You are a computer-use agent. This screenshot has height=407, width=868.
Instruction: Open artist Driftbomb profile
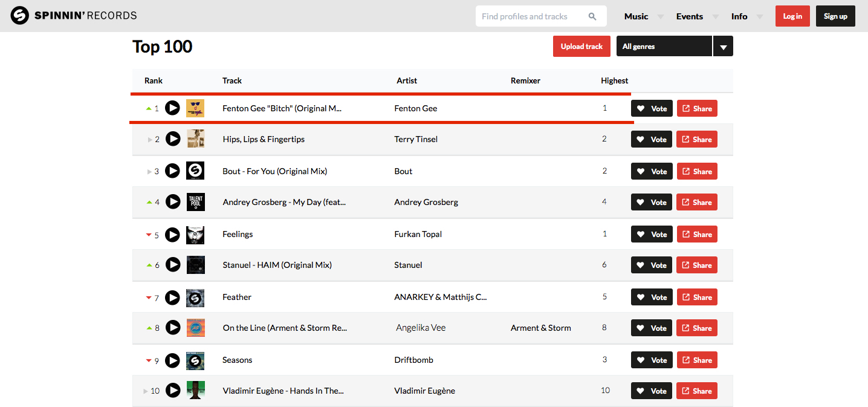pos(413,360)
